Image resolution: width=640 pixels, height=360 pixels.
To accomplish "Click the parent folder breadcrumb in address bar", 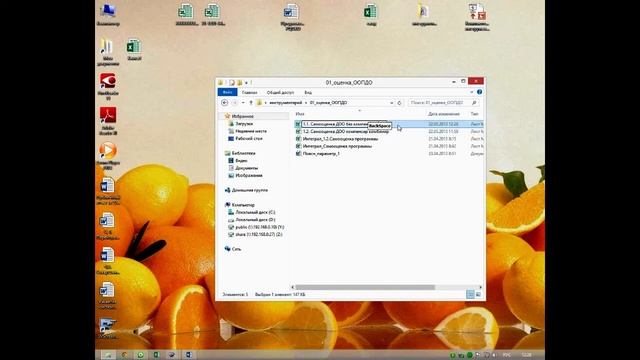I will click(x=285, y=103).
